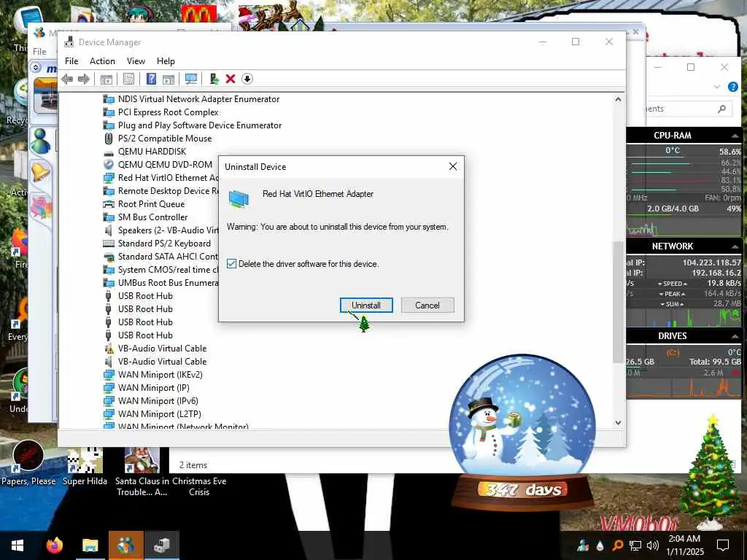Click Show/Hide Console Tree toolbar icon
The height and width of the screenshot is (560, 747).
(x=107, y=79)
